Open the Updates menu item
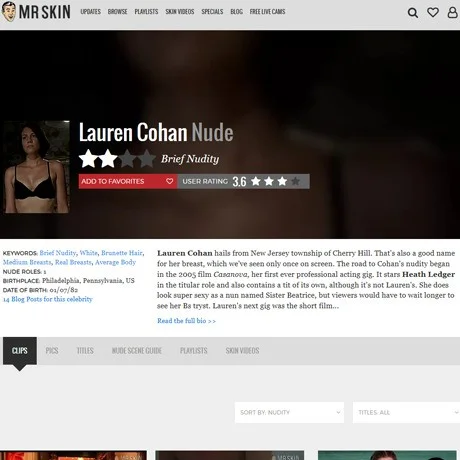 tap(90, 12)
